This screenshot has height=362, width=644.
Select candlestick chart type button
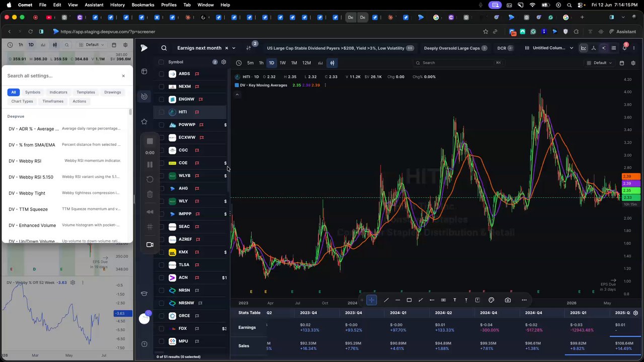coord(332,63)
